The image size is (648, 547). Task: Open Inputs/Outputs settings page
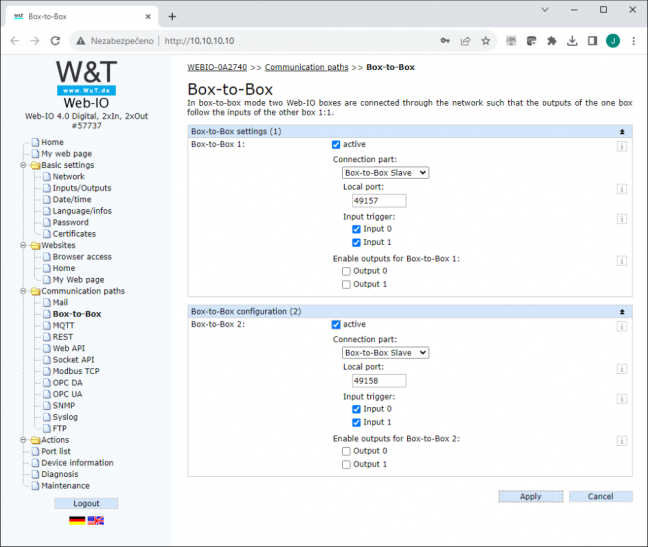[82, 188]
